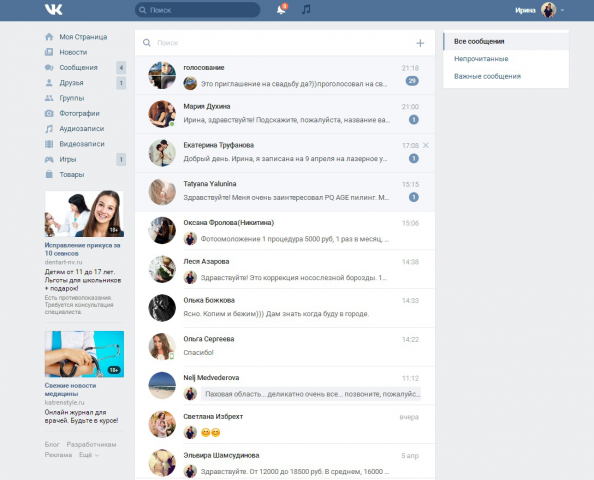Open the Свежие новости медицины ad link
This screenshot has width=594, height=480.
(70, 389)
